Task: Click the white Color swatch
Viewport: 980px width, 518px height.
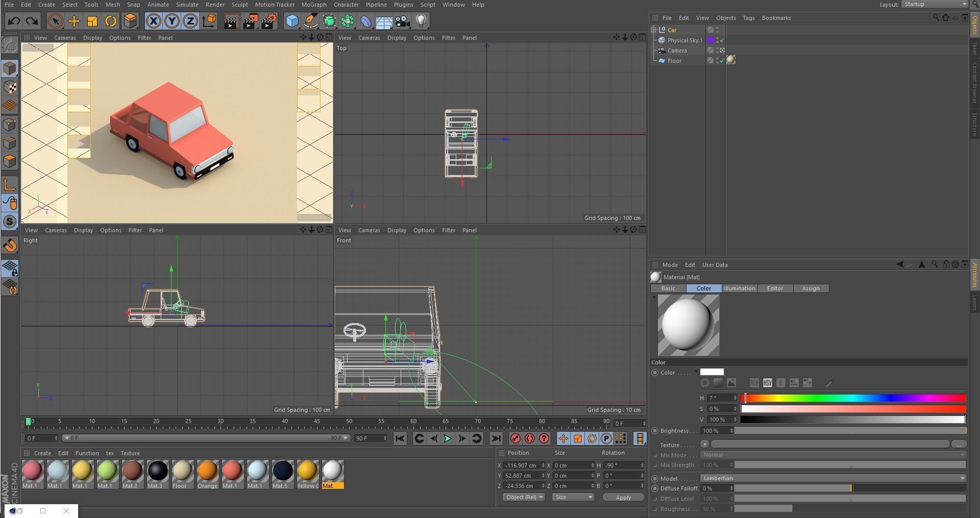Action: 712,372
